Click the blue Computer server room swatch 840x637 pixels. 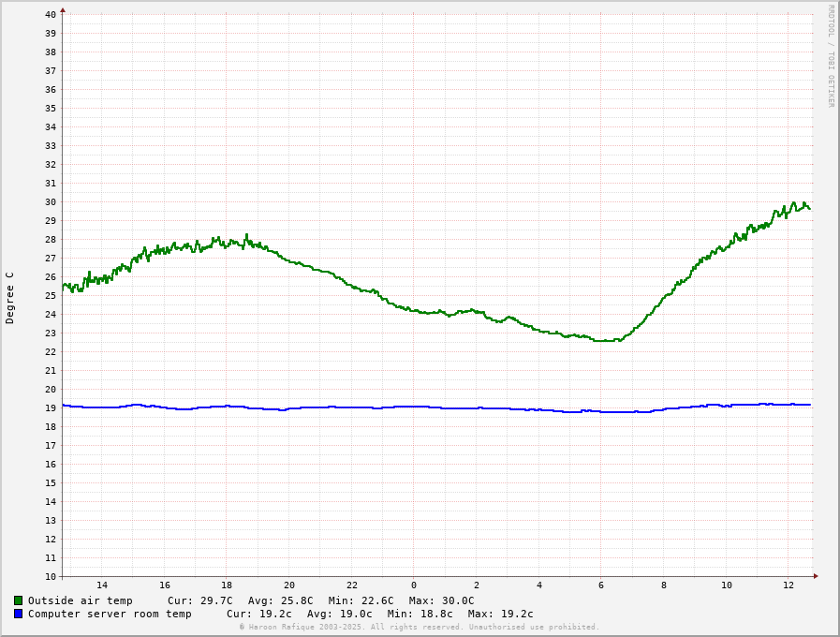(x=18, y=614)
